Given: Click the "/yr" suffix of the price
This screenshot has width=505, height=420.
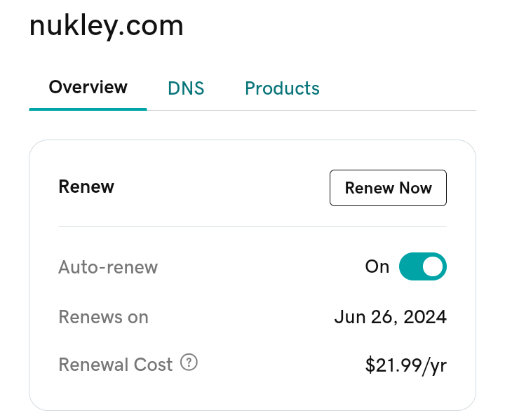Looking at the screenshot, I should pyautogui.click(x=434, y=365).
